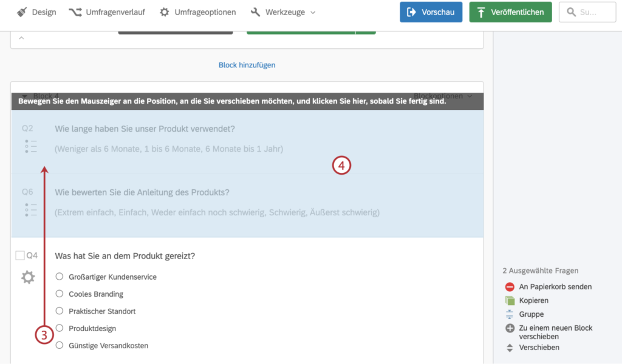Click the Q2 answer choices summary text
This screenshot has width=622, height=364.
click(169, 149)
